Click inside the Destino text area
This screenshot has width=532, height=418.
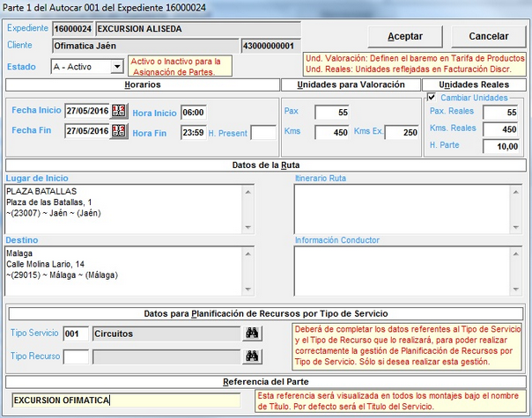coord(124,271)
